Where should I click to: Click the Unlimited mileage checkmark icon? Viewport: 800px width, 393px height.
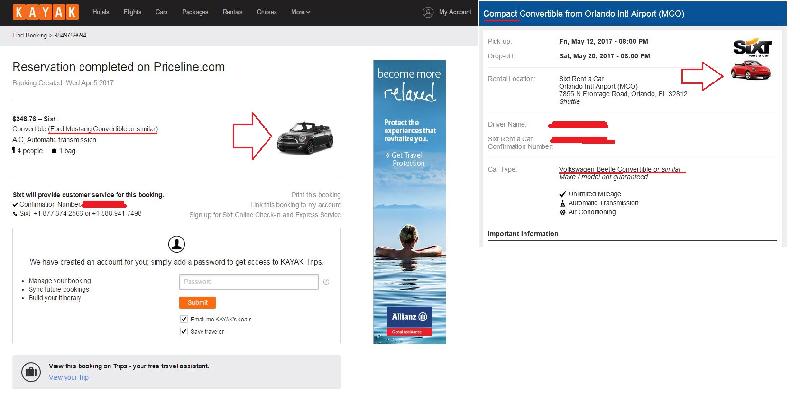tap(563, 194)
